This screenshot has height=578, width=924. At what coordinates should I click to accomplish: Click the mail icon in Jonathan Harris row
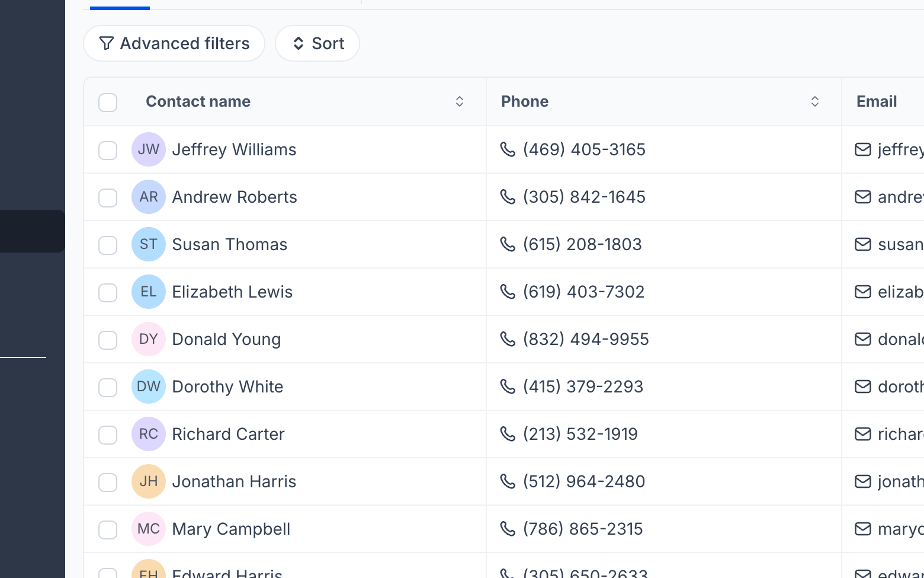863,481
